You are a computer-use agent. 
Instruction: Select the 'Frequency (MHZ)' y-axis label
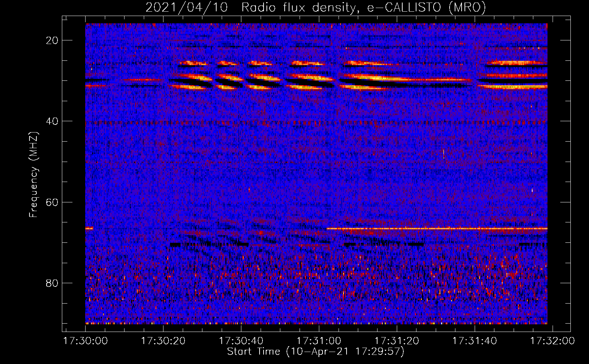33,175
